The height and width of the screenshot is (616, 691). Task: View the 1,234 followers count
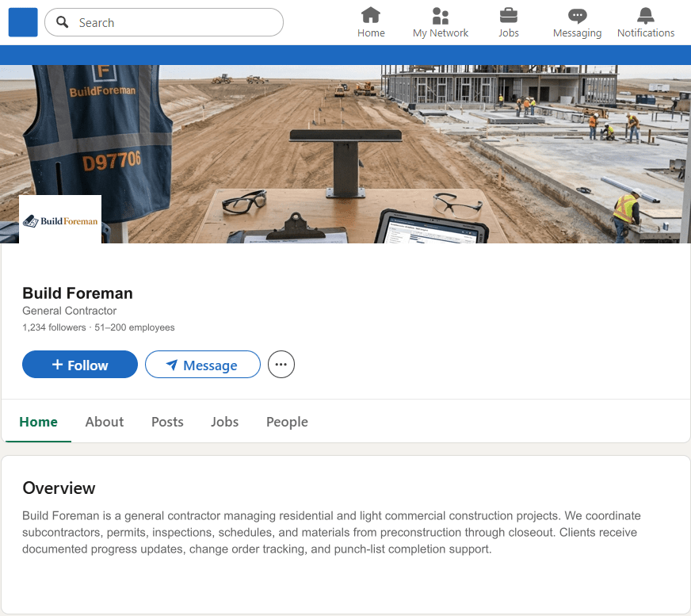point(53,327)
